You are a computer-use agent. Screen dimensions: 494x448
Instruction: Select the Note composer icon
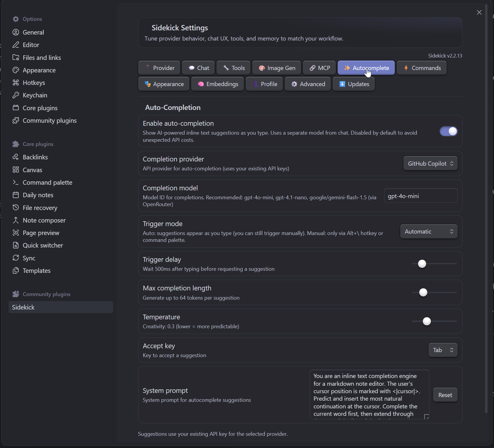coord(16,220)
